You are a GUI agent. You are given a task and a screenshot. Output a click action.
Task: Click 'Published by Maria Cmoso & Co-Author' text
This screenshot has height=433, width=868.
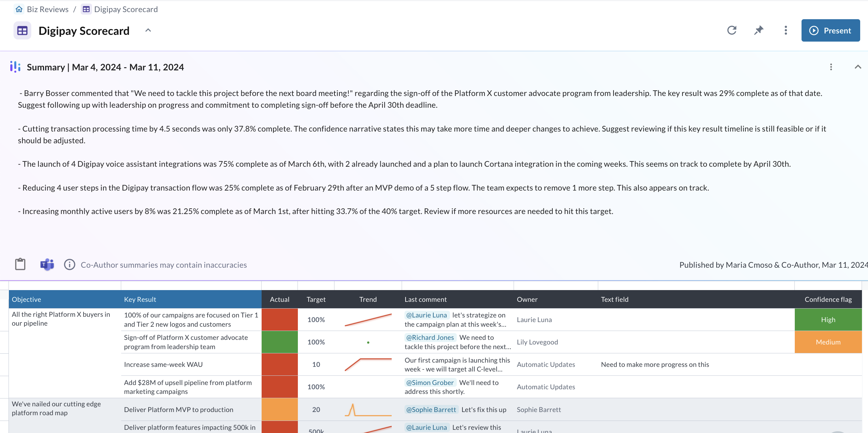tap(773, 265)
